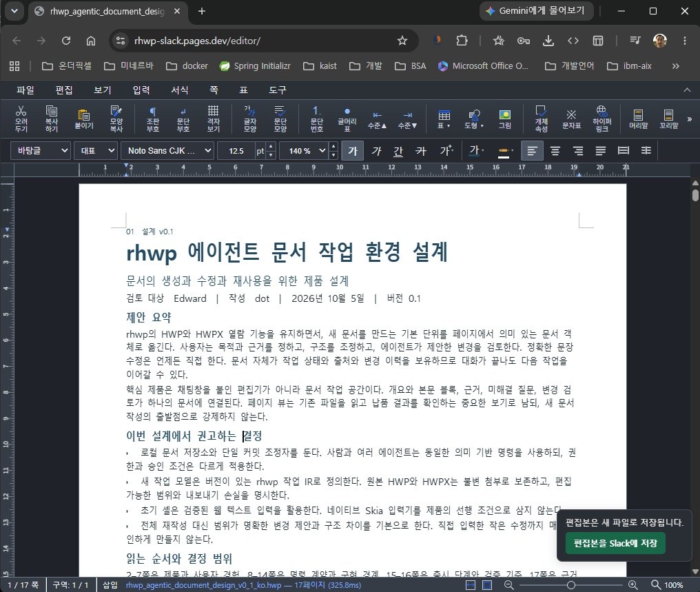Open the 140 % line spacing dropdown
The image size is (700, 592).
pyautogui.click(x=304, y=151)
